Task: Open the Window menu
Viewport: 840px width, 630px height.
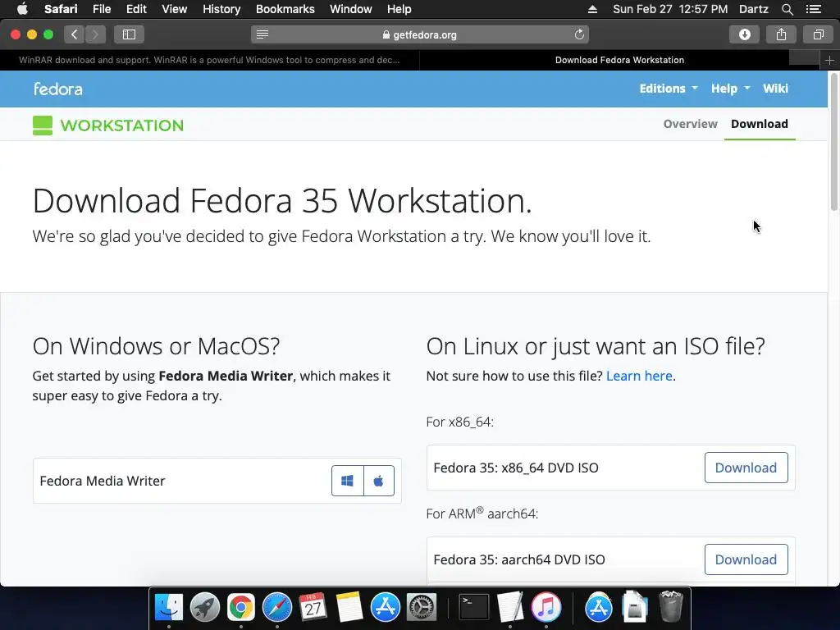Action: coord(350,9)
